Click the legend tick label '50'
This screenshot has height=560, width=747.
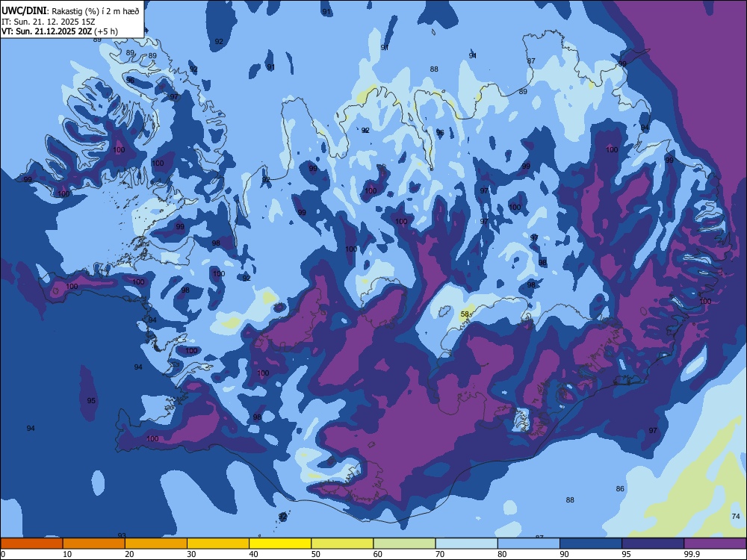click(x=316, y=554)
